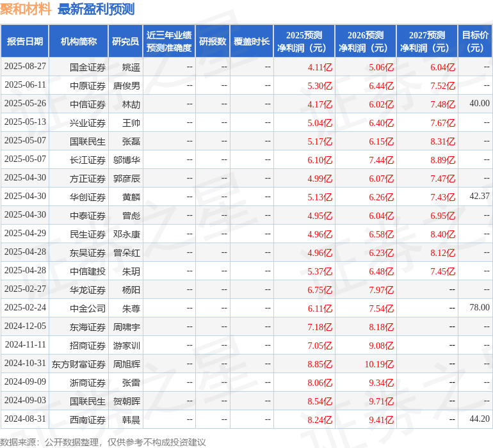Click the 最新盈利预测 heading
493x448 pixels.
96,9
